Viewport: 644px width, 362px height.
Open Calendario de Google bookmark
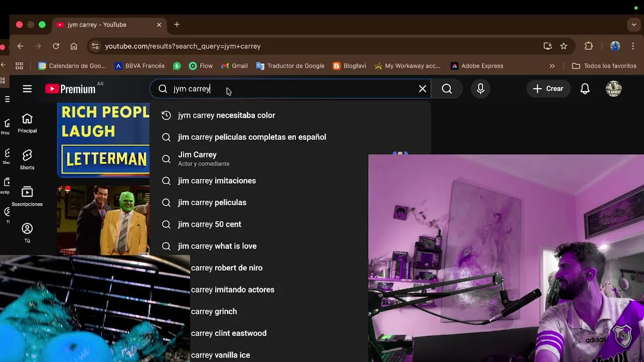tap(72, 66)
